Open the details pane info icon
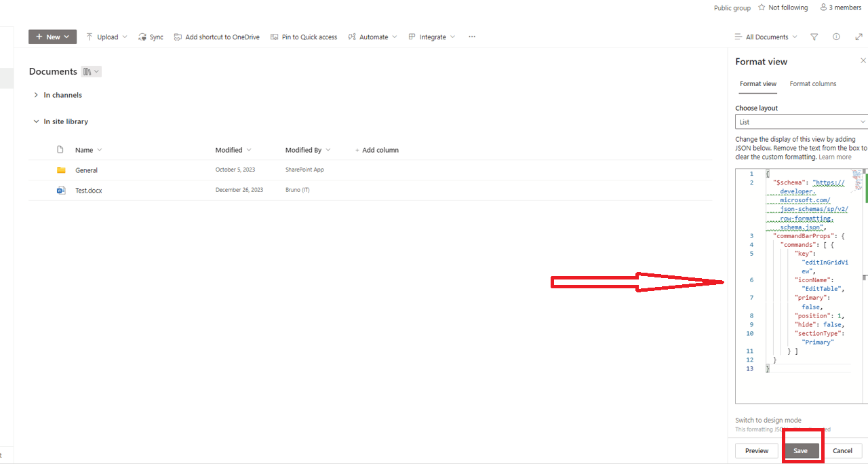Screen dimensions: 868x464 click(836, 37)
